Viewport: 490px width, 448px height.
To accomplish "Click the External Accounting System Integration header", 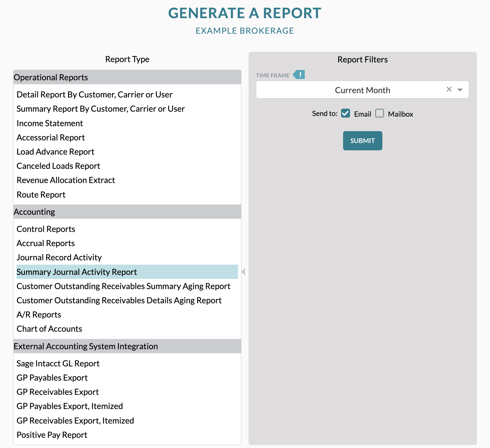I will [127, 346].
